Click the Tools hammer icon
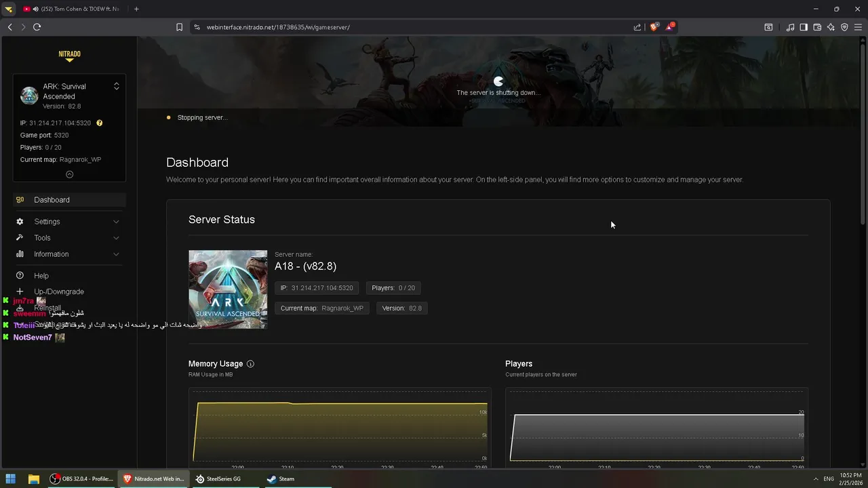 (20, 238)
